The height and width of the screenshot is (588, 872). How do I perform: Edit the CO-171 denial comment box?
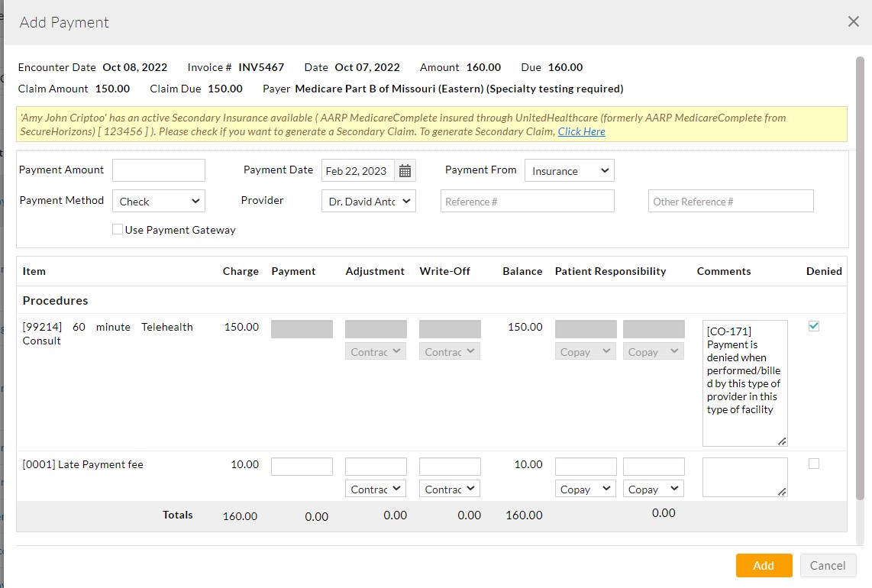744,382
